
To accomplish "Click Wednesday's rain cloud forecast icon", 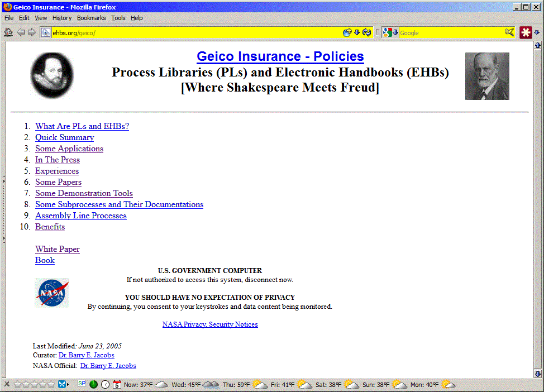I will (211, 384).
